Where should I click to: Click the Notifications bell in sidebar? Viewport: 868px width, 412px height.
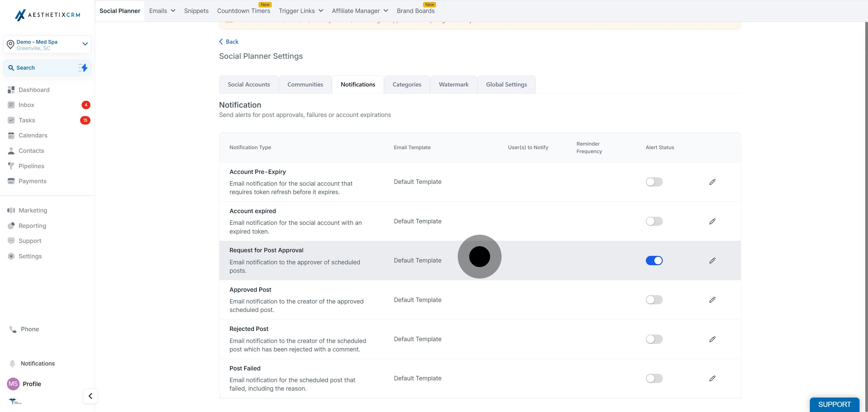pos(12,363)
